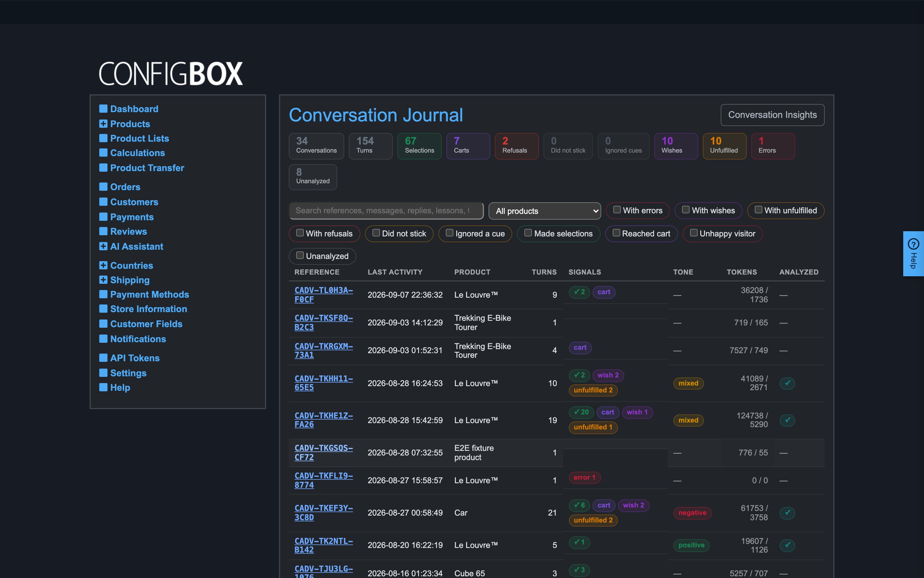The height and width of the screenshot is (578, 924).
Task: Open the Help question-mark side tab
Action: [x=913, y=253]
